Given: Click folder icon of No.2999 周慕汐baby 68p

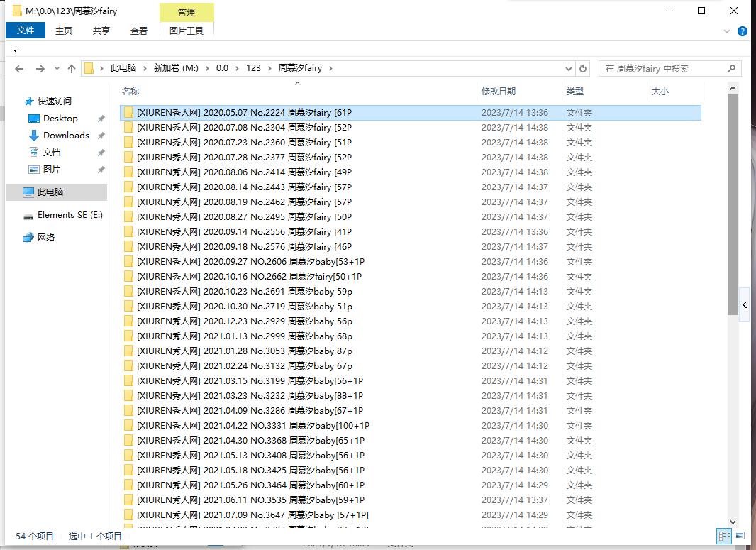Looking at the screenshot, I should click(x=128, y=336).
